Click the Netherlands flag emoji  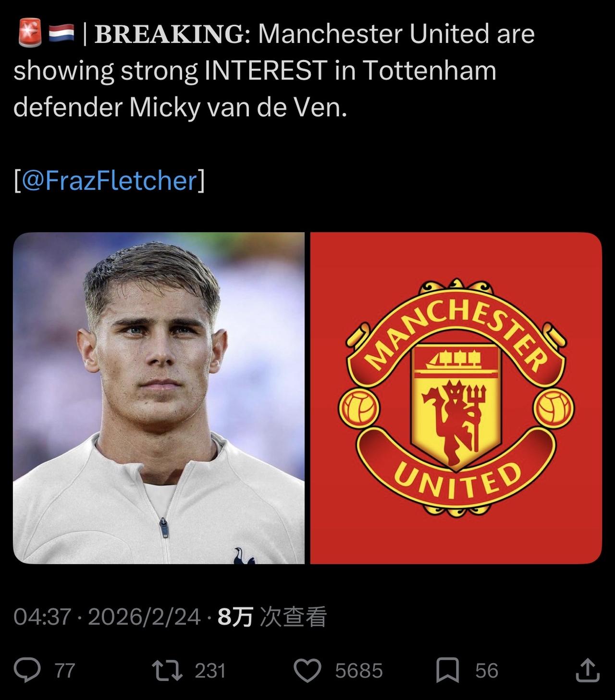[61, 34]
